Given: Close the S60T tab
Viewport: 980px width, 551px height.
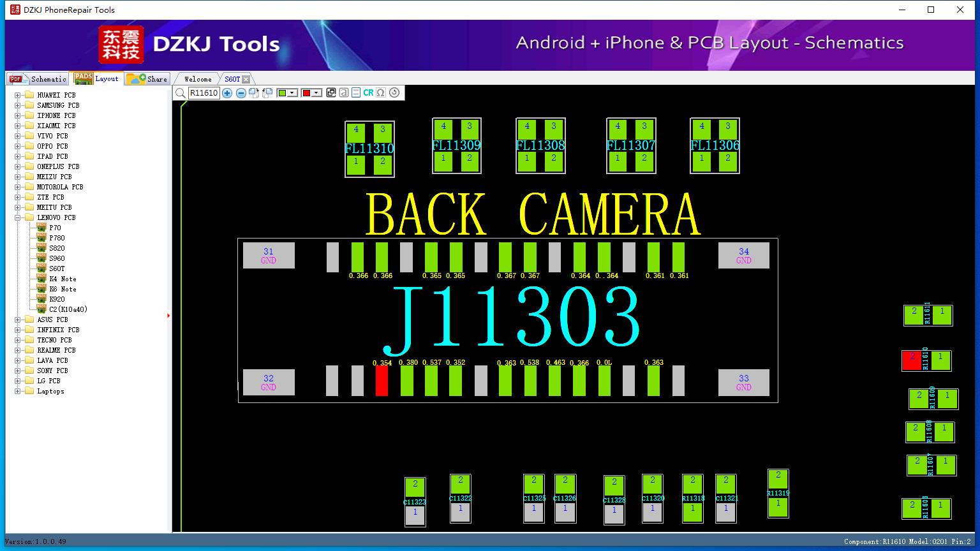Looking at the screenshot, I should tap(246, 79).
